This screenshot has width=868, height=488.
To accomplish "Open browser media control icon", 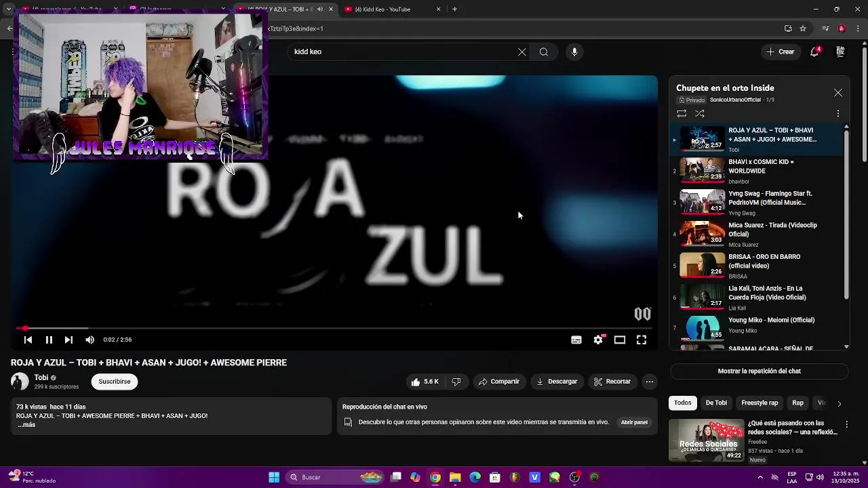I will (x=825, y=28).
